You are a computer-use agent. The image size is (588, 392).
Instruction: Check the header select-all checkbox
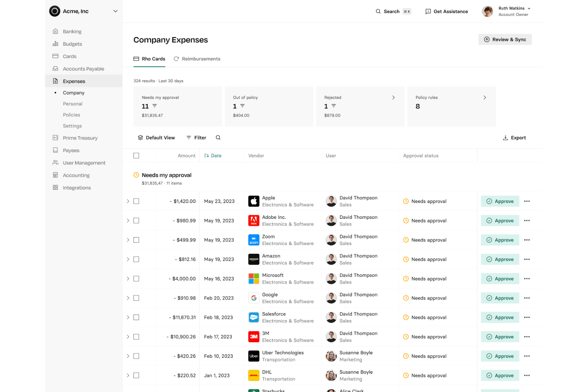136,155
